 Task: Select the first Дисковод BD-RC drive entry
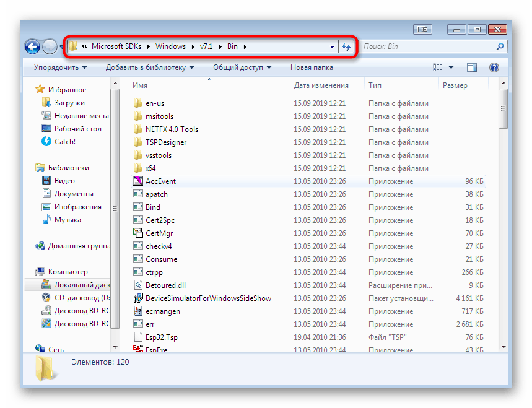[82, 310]
